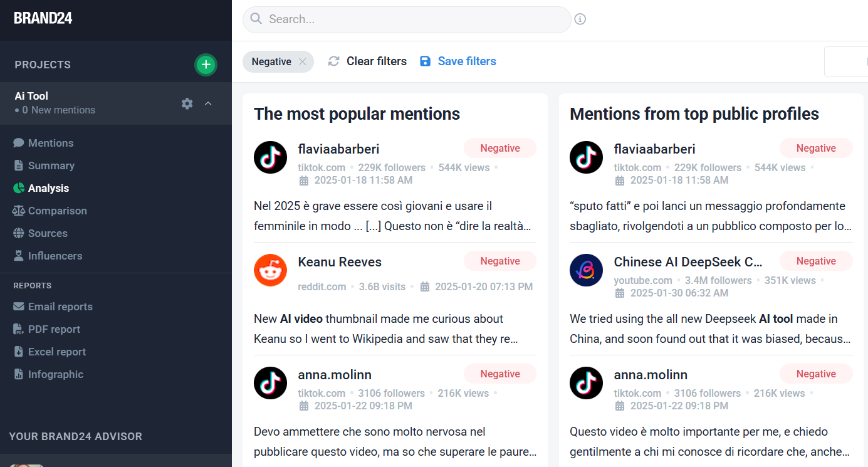This screenshot has width=868, height=467.
Task: Open the Infographic report
Action: pyautogui.click(x=55, y=374)
